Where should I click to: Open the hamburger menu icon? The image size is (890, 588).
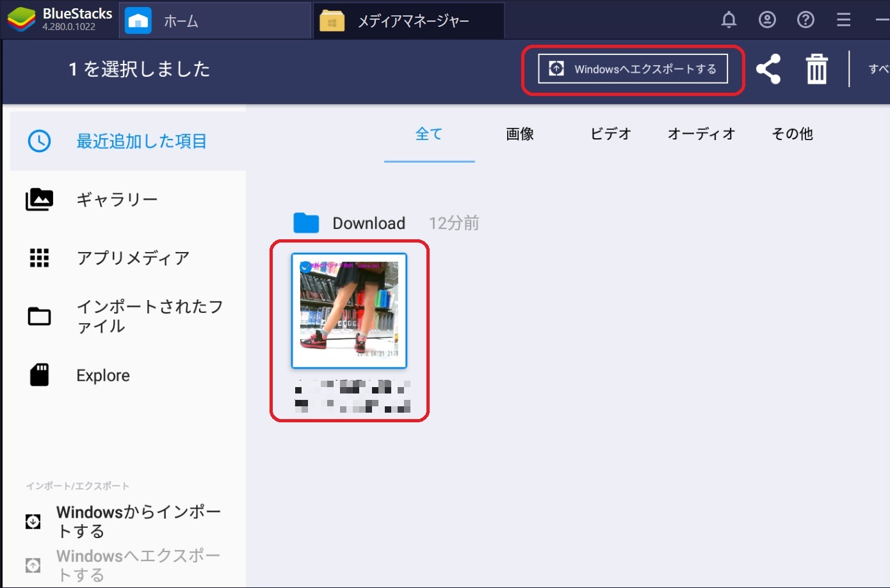(843, 20)
